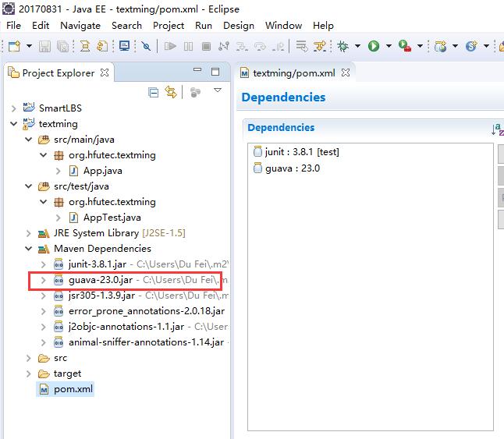Expand JRE System Library node
The image size is (504, 439).
click(x=29, y=233)
